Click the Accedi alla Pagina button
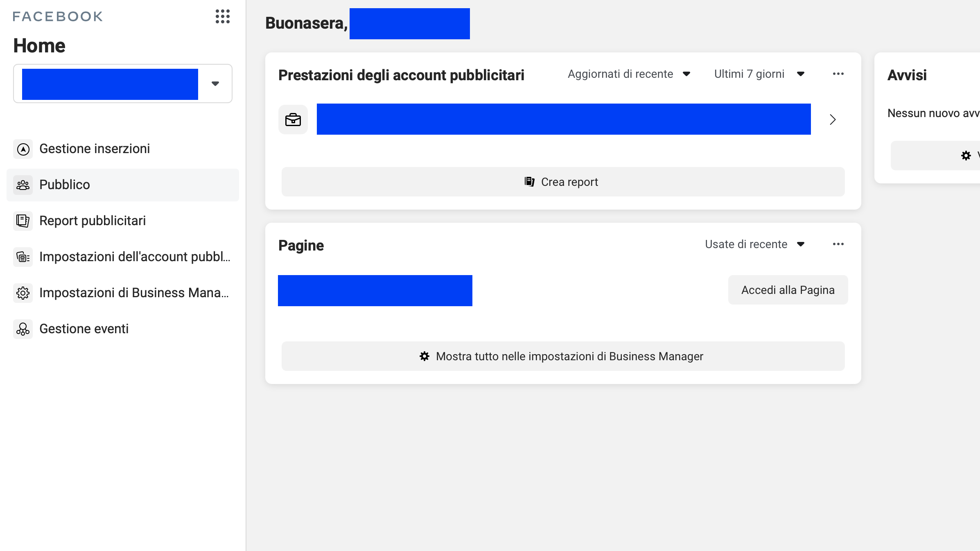Image resolution: width=980 pixels, height=551 pixels. click(x=788, y=290)
